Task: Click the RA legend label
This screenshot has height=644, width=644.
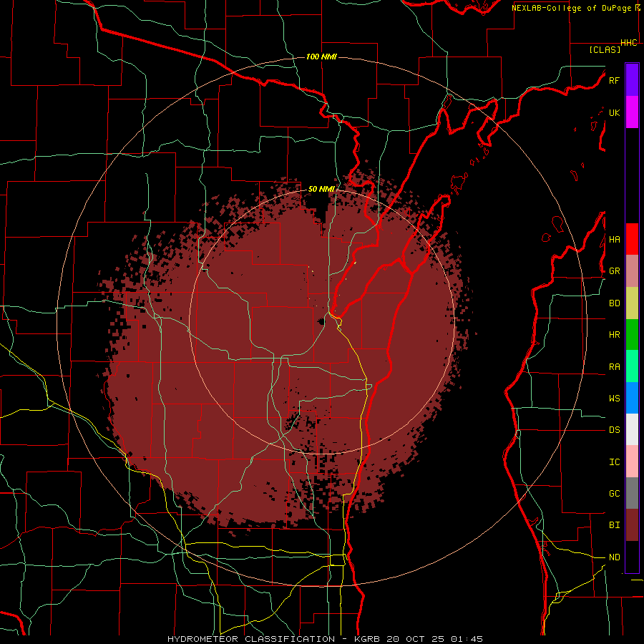Action: pyautogui.click(x=614, y=367)
